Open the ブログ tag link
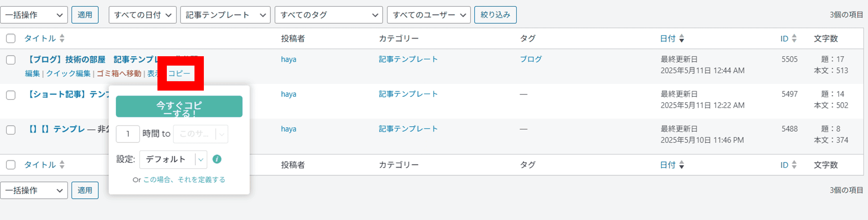Viewport: 868px width, 220px height. pos(531,59)
